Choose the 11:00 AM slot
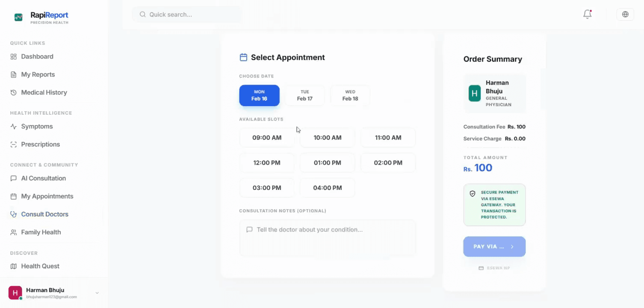 (388, 138)
